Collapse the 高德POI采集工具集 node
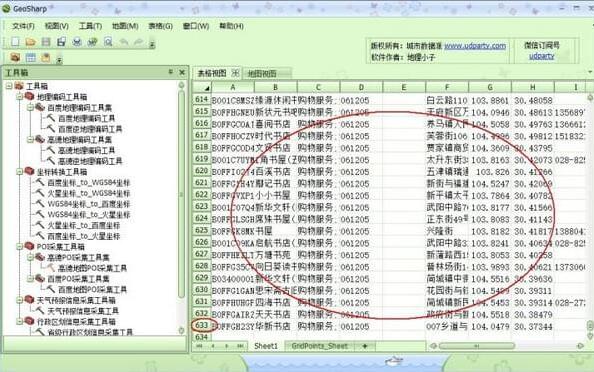 (30, 258)
